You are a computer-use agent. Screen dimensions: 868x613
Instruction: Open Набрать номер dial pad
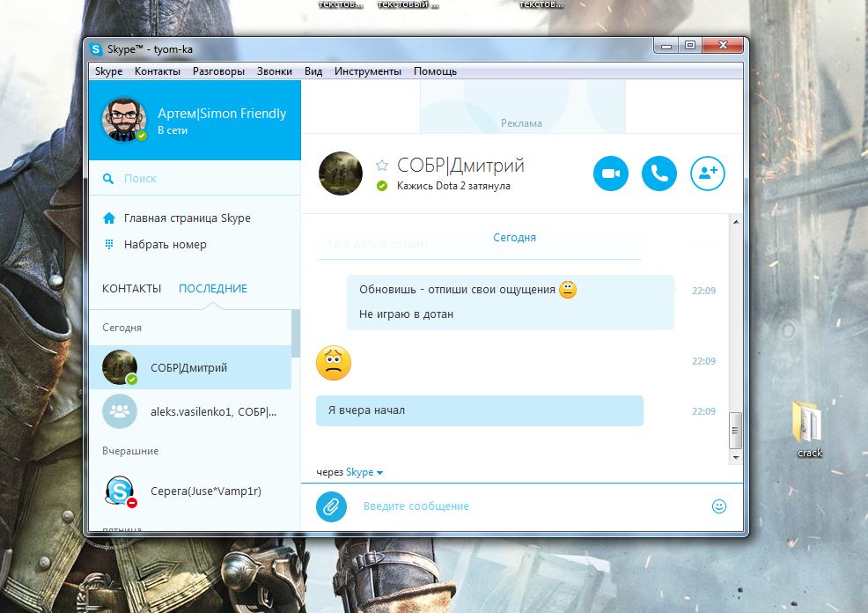point(165,244)
